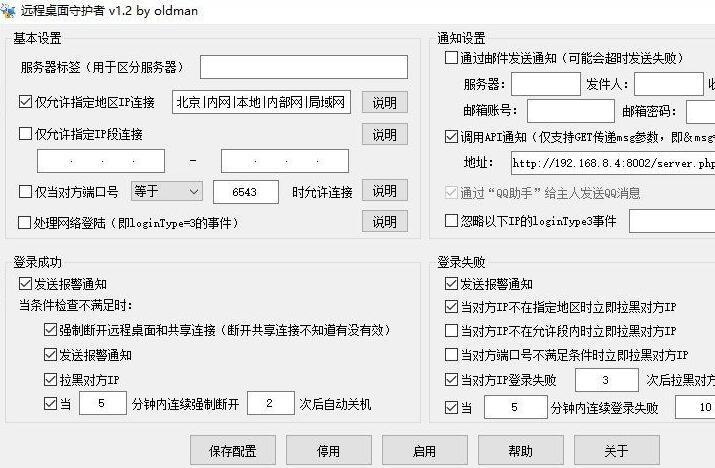Open the 等于 comparison dropdown
This screenshot has height=468, width=715.
pyautogui.click(x=166, y=191)
